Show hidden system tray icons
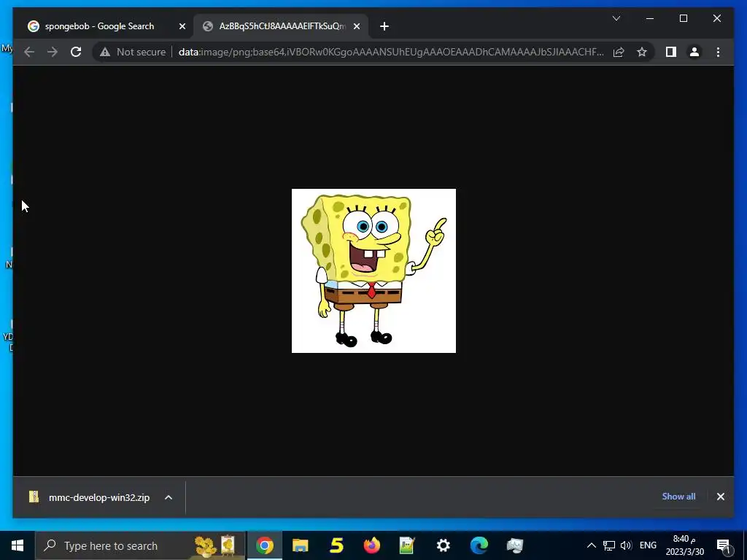This screenshot has width=747, height=560. pyautogui.click(x=591, y=545)
